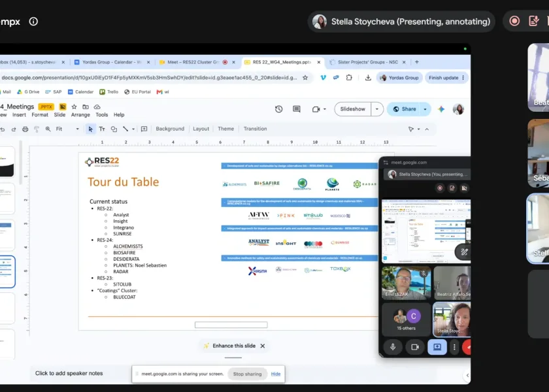Click red end call button in Meet popup
Viewport: 549px width, 392px height.
pyautogui.click(x=467, y=347)
